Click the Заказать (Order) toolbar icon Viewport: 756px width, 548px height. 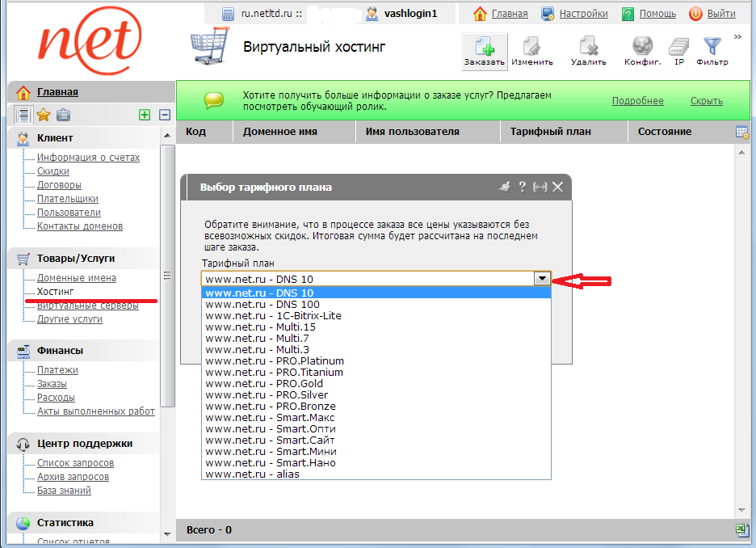[x=484, y=51]
